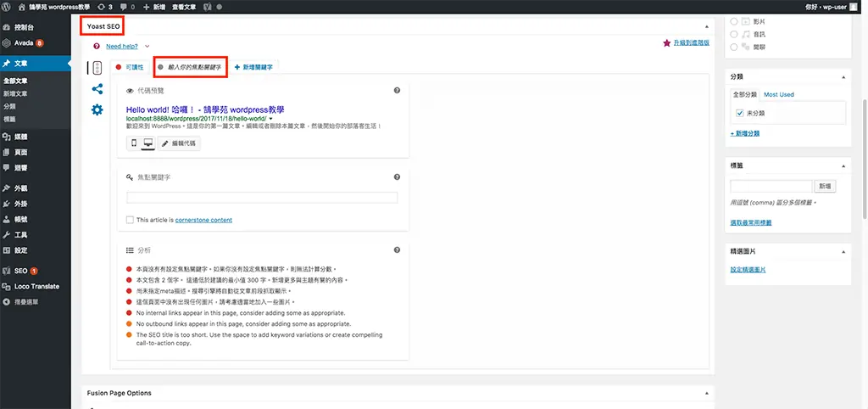Viewport: 868px width, 409px height.
Task: Click the Yoast Need help? link
Action: [122, 46]
